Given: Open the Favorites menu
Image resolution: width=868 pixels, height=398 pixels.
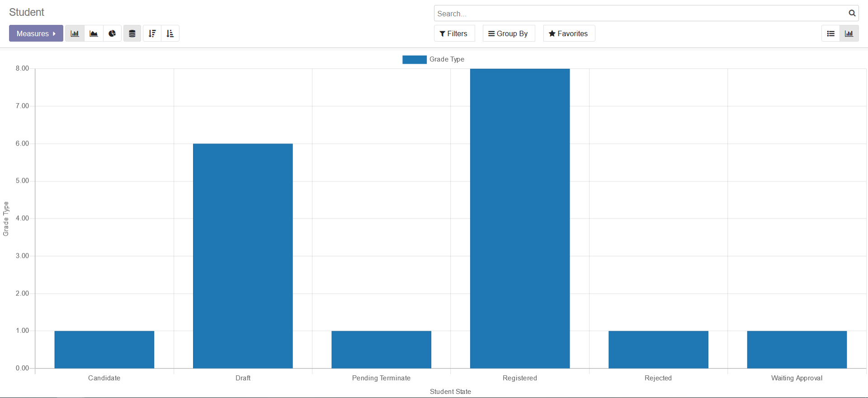Looking at the screenshot, I should click(569, 33).
